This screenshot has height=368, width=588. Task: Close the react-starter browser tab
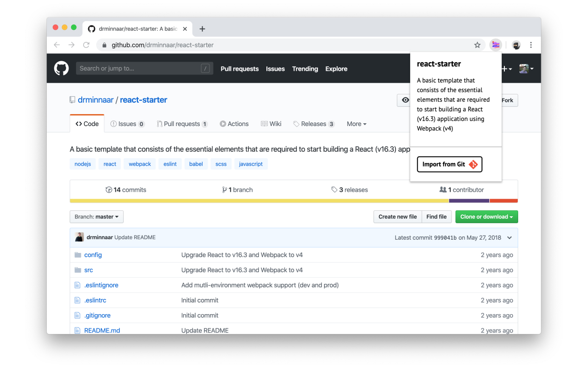(x=185, y=29)
